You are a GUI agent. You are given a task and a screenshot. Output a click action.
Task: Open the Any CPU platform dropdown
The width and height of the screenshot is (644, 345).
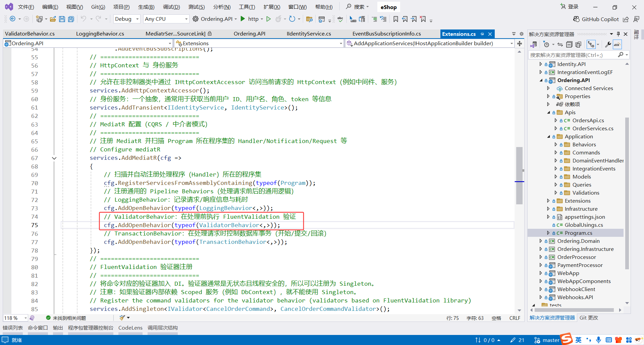[186, 19]
